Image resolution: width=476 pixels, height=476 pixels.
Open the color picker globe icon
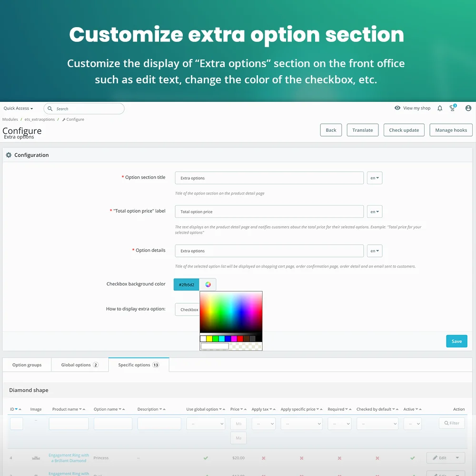[x=208, y=284]
